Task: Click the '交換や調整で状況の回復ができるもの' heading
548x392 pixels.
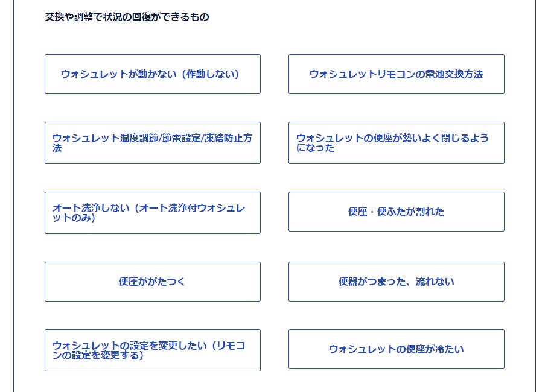Action: pos(127,17)
